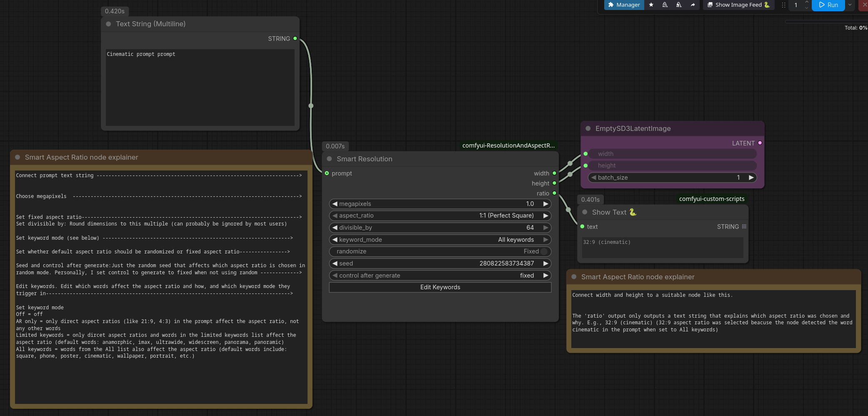
Task: Increase batch_size with its right arrow
Action: pyautogui.click(x=751, y=178)
